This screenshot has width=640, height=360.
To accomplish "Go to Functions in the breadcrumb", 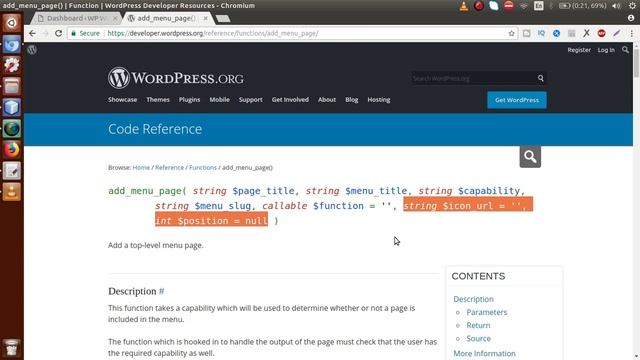I will coord(203,167).
